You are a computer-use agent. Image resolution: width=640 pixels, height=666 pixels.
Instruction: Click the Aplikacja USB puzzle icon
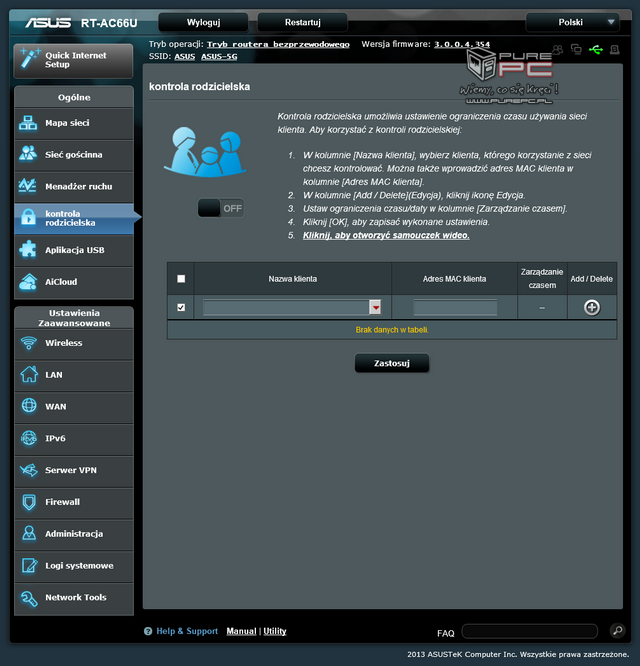coord(28,250)
